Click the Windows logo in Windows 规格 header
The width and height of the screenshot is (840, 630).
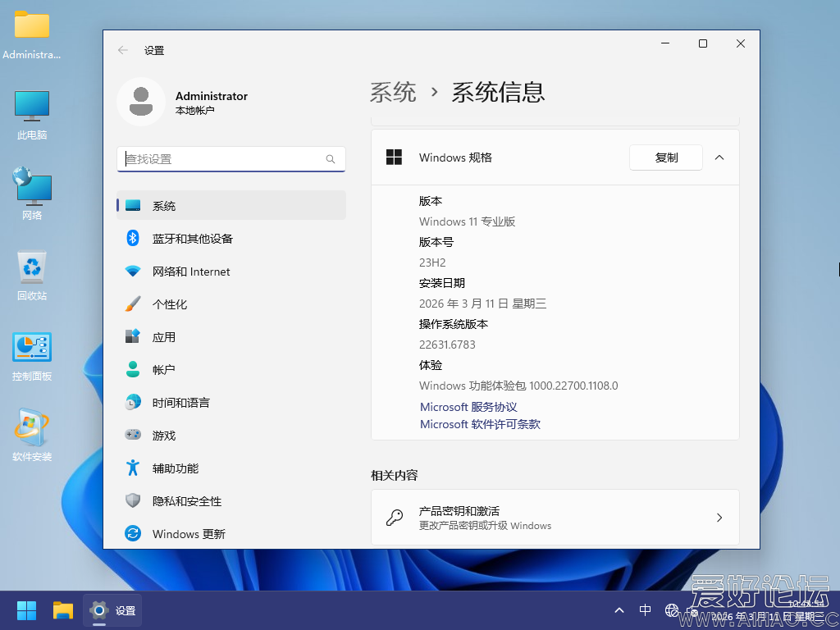pos(395,157)
